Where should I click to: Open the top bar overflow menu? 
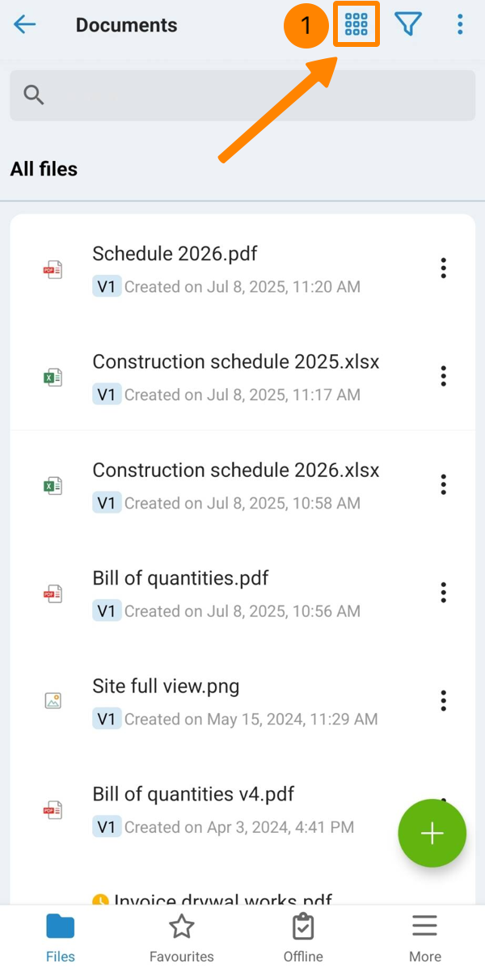[x=460, y=25]
